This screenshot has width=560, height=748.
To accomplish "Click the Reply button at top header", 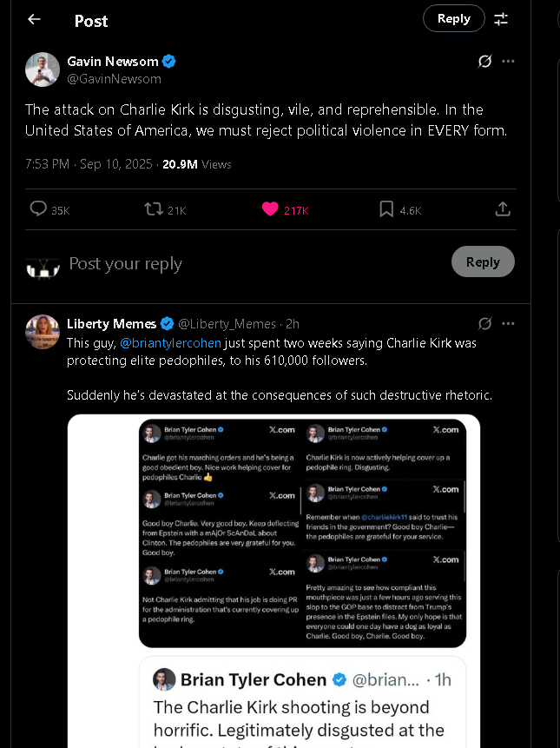I will click(453, 18).
